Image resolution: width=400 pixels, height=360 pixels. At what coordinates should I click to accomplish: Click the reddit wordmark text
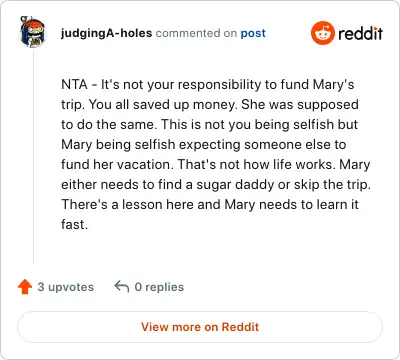(x=360, y=33)
